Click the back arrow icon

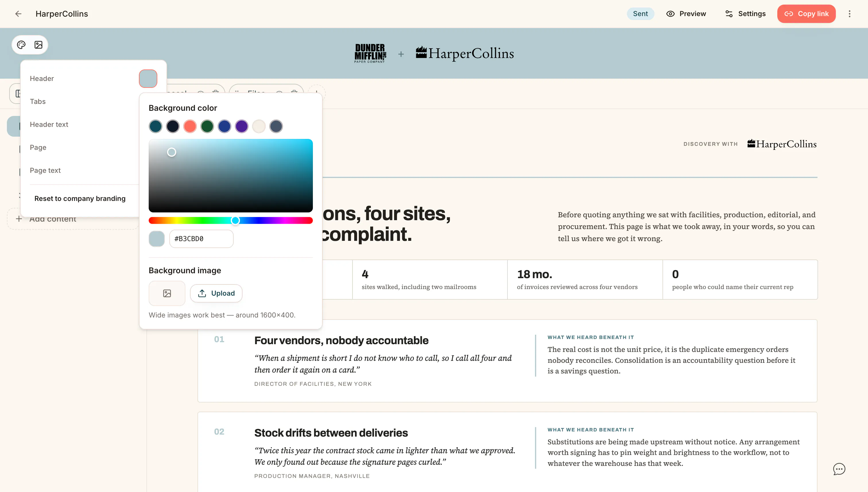coord(18,14)
